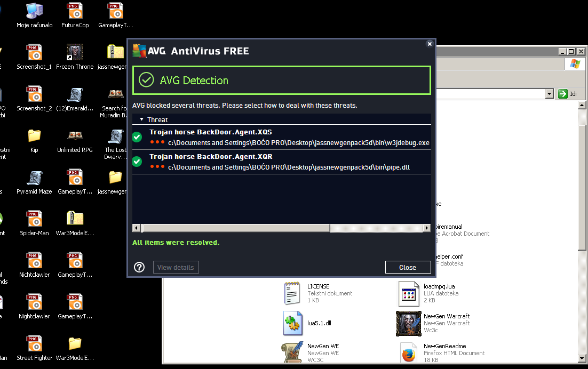588x369 pixels.
Task: Click AVG threat list horizontal scrollbar thumb
Action: coord(235,228)
